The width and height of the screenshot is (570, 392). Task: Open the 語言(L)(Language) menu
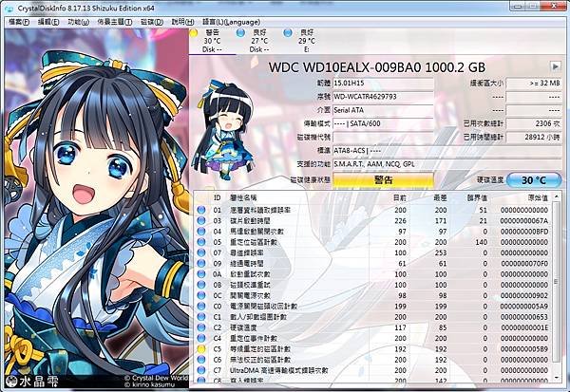coord(231,22)
